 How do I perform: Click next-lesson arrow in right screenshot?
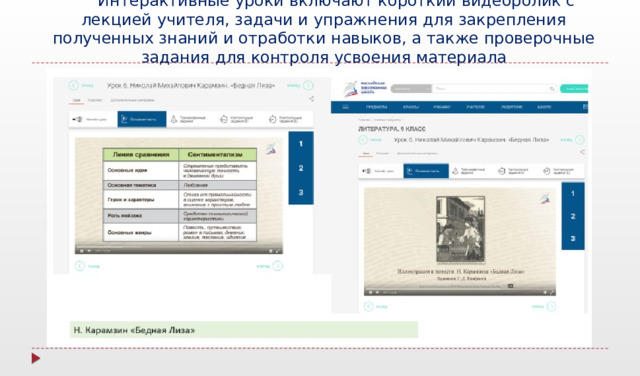580,140
